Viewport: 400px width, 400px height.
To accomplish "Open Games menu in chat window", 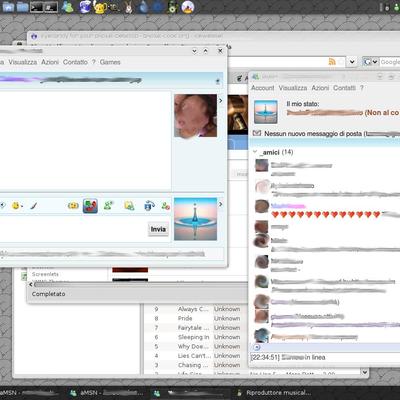I will point(110,62).
